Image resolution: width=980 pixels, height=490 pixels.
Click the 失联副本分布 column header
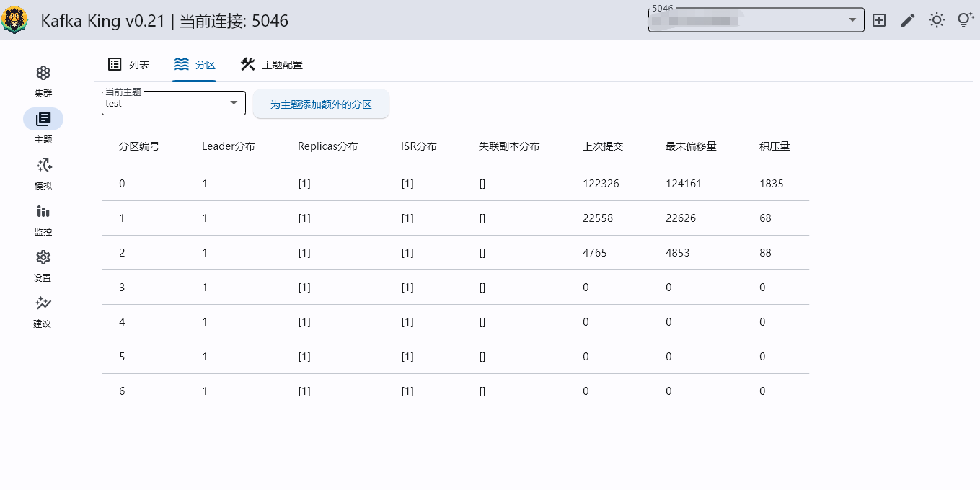click(x=509, y=146)
